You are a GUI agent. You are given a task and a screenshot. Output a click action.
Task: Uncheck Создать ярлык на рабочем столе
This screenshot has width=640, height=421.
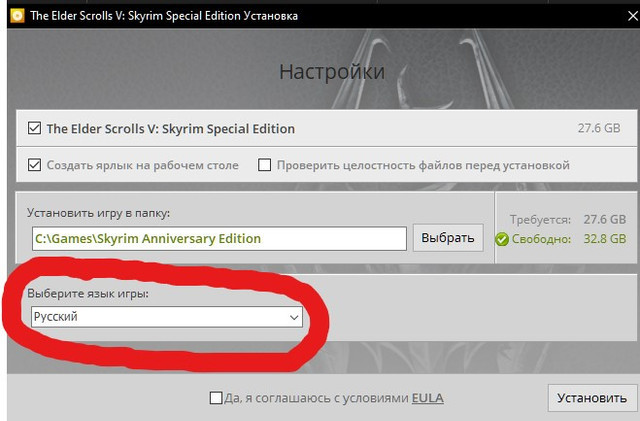[x=35, y=165]
